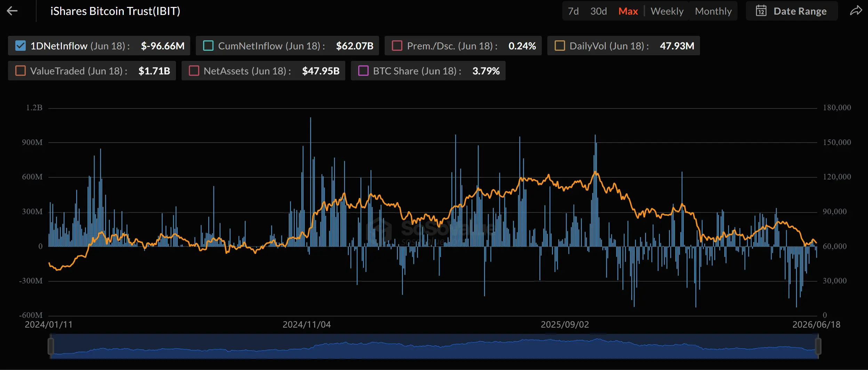Click the $62.07B cumulative inflow value
The image size is (868, 370).
[x=355, y=46]
